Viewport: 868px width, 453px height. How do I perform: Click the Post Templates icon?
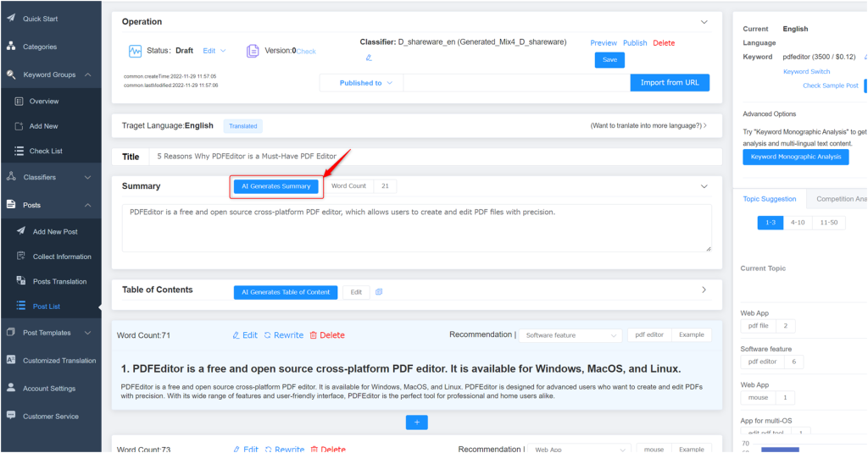tap(11, 333)
